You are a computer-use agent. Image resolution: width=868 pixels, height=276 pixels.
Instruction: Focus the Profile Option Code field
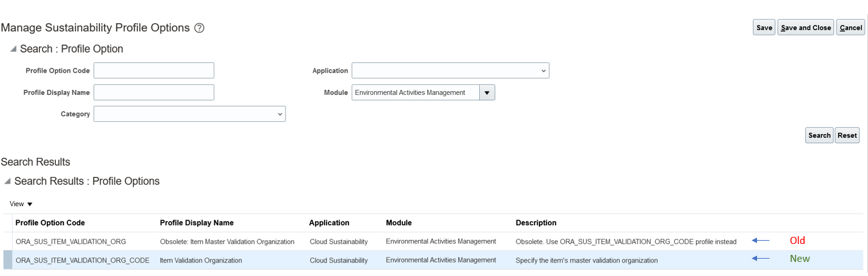tap(154, 71)
